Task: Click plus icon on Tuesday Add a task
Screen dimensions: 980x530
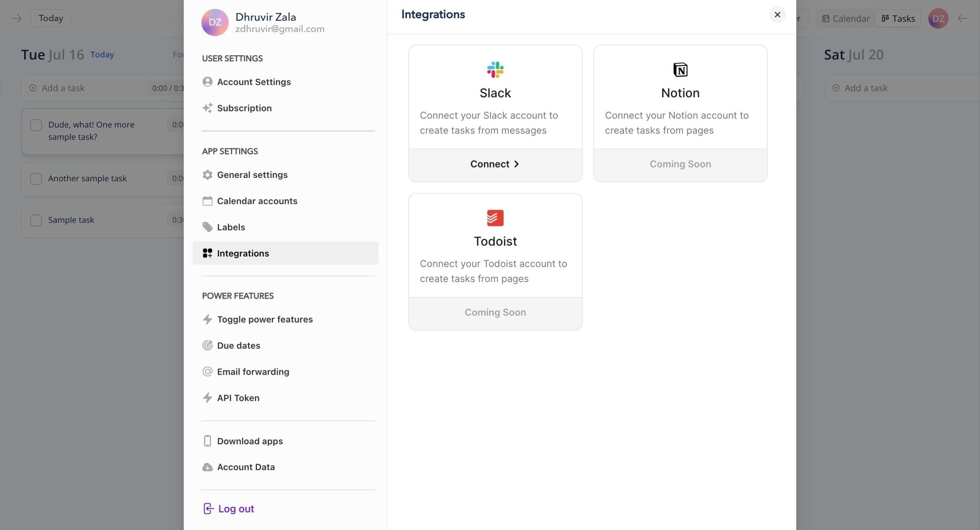Action: [33, 88]
